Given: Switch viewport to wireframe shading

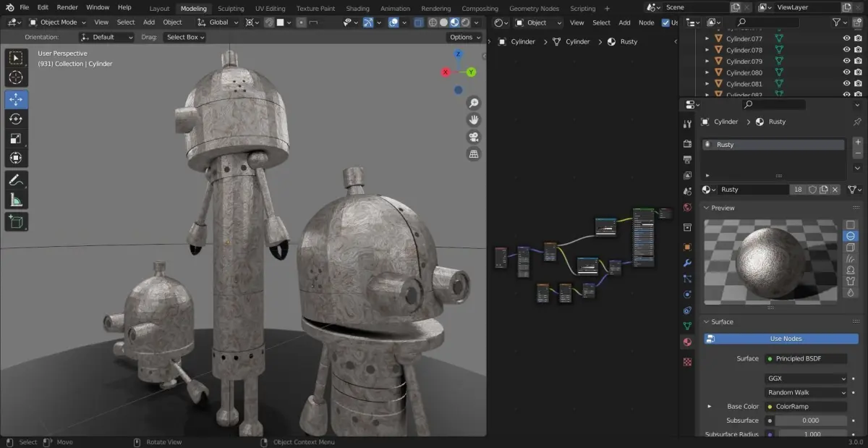Looking at the screenshot, I should (432, 22).
